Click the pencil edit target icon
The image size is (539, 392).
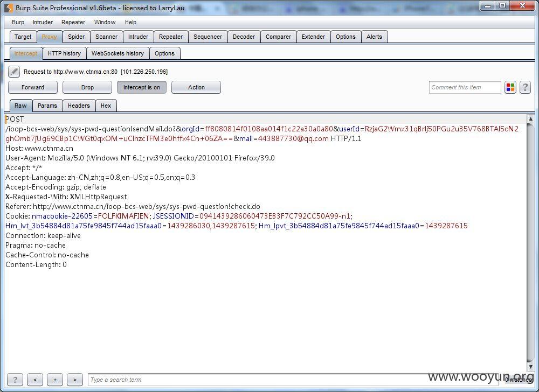pyautogui.click(x=14, y=72)
